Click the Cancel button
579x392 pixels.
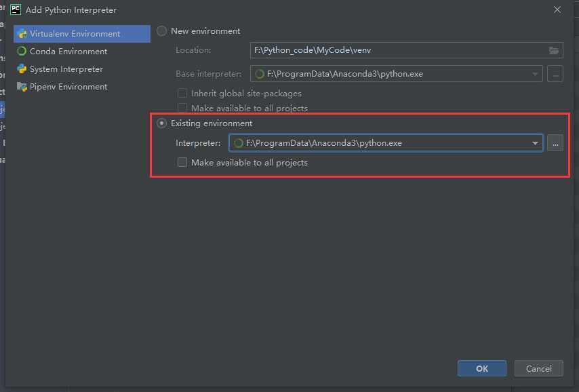(x=539, y=368)
